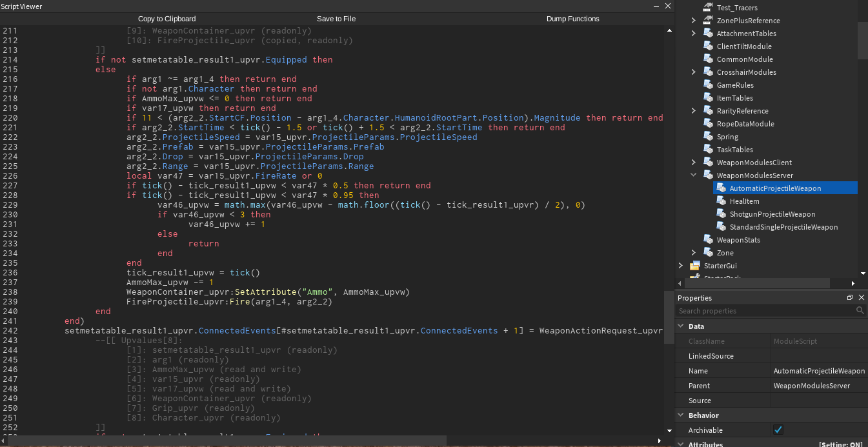Viewport: 868px width, 447px height.
Task: Click the WeaponStats module icon
Action: click(x=707, y=240)
